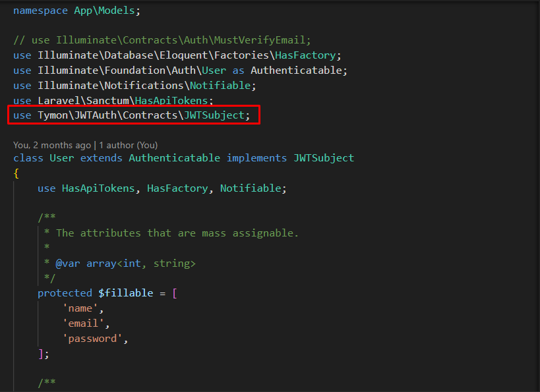Click the 'You, 2 months ago' CodeLens annotation

[52, 145]
